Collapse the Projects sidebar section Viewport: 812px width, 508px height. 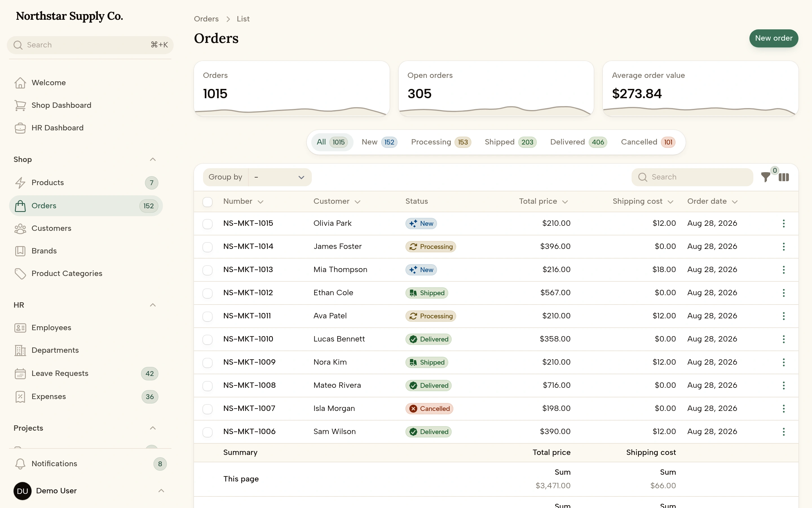153,428
